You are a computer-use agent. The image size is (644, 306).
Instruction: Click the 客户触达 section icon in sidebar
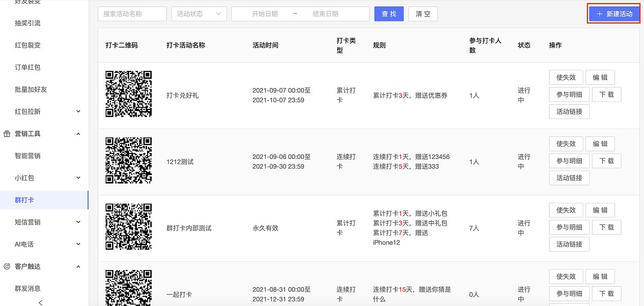click(7, 266)
